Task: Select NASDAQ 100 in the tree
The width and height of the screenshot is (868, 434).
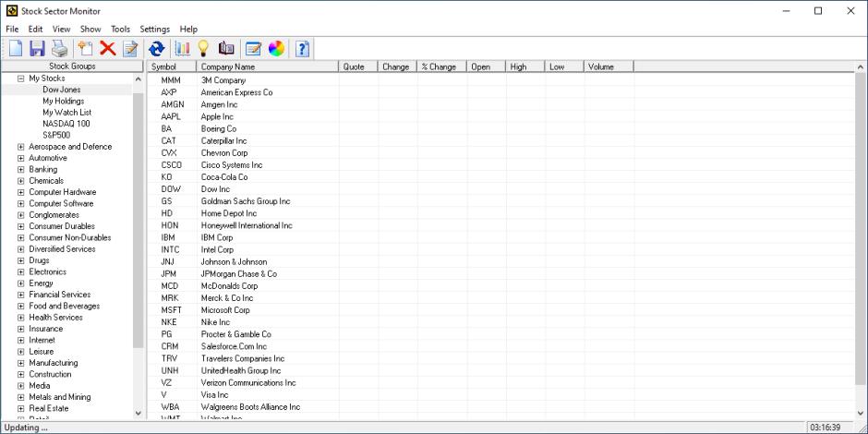Action: pyautogui.click(x=66, y=124)
